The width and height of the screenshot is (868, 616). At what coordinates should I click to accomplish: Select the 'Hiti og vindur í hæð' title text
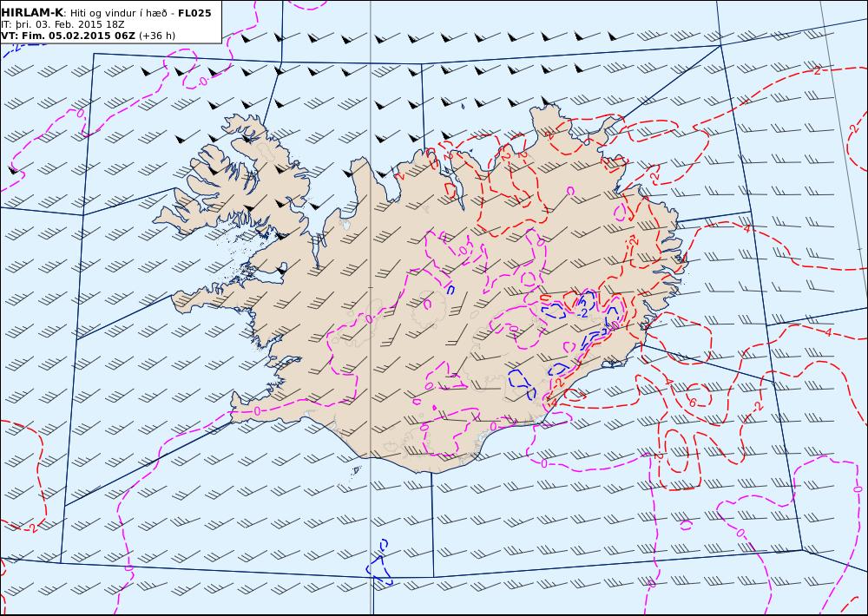point(118,13)
